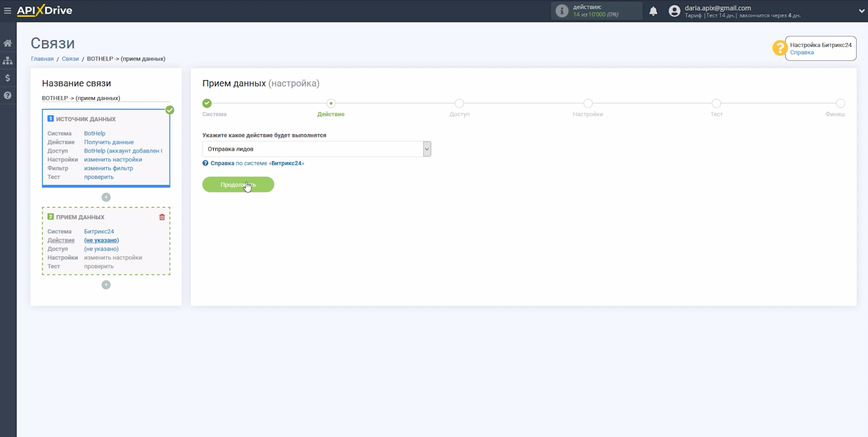Click source изменить настройки link
This screenshot has width=868, height=437.
pyautogui.click(x=113, y=159)
